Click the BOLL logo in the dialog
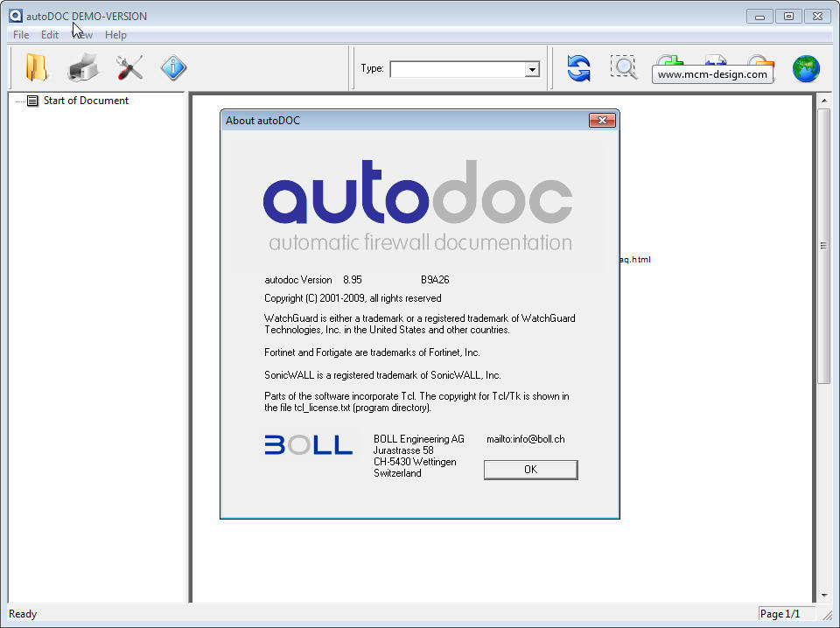This screenshot has height=628, width=840. (x=309, y=445)
